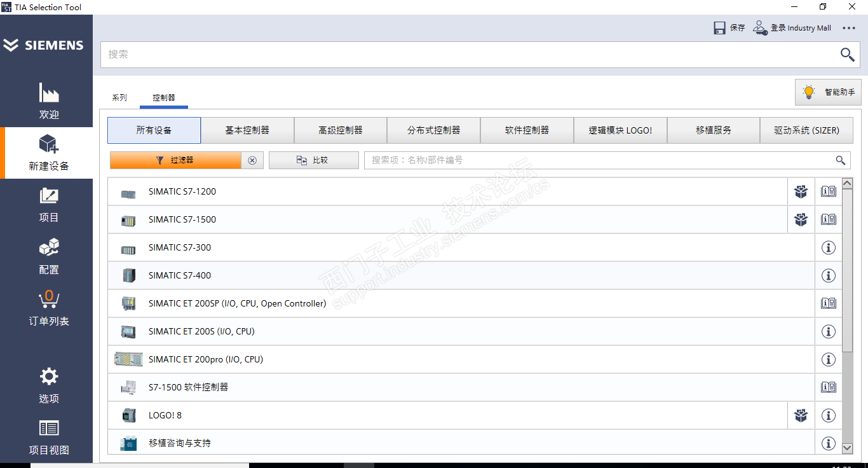Screen dimensions: 868x468
Task: Click the magnifier in the 名称/部件编号 search box
Action: point(841,160)
